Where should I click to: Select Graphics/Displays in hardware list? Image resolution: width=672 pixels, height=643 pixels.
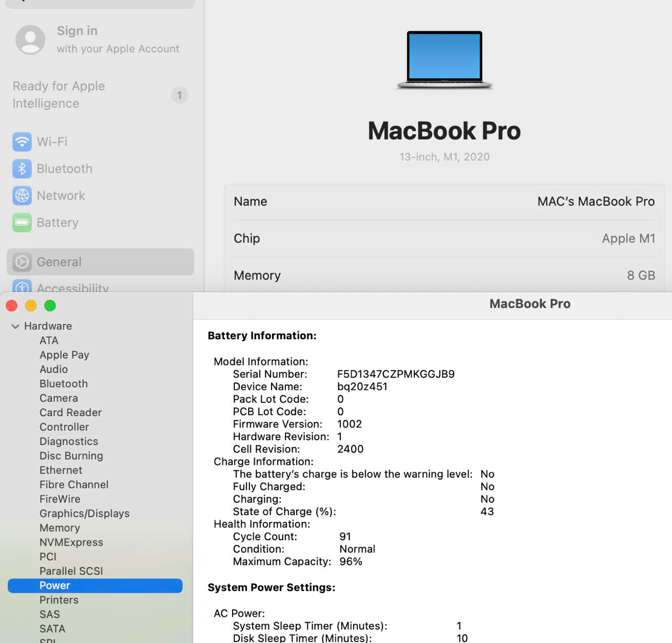[85, 513]
